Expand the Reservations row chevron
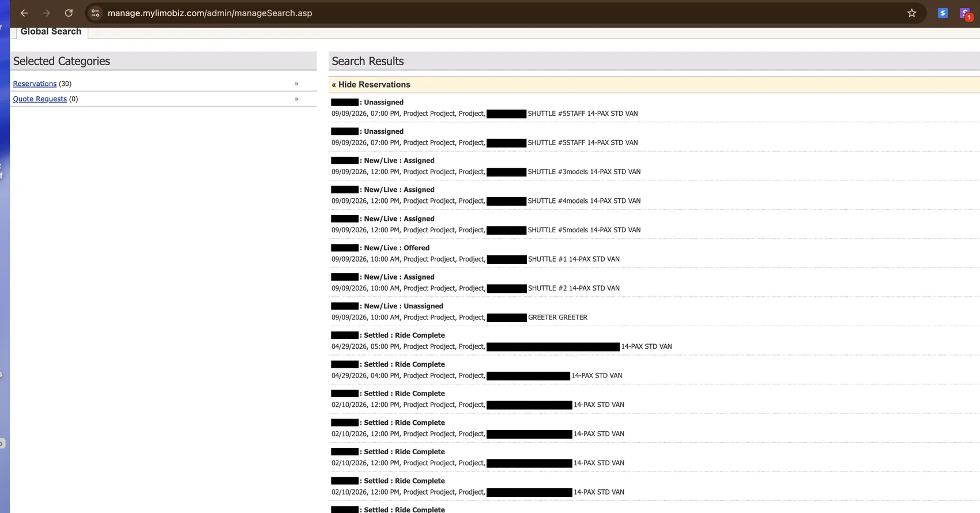The image size is (980, 513). pos(296,84)
